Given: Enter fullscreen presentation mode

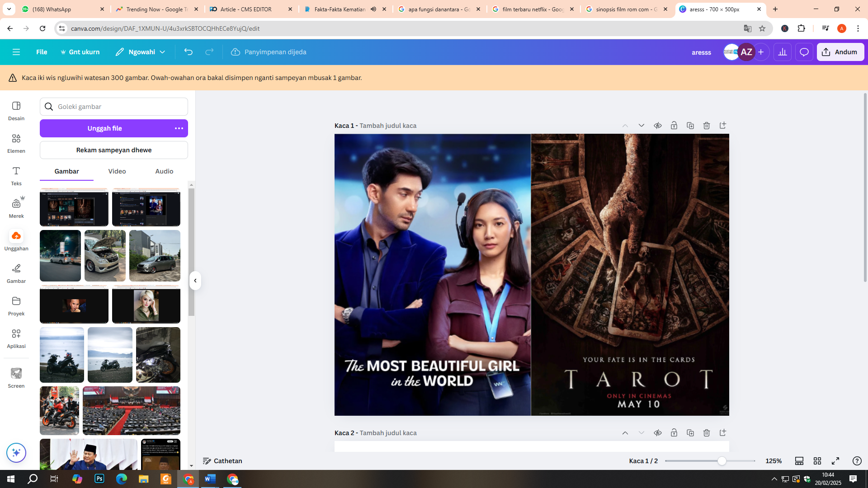Looking at the screenshot, I should point(835,461).
